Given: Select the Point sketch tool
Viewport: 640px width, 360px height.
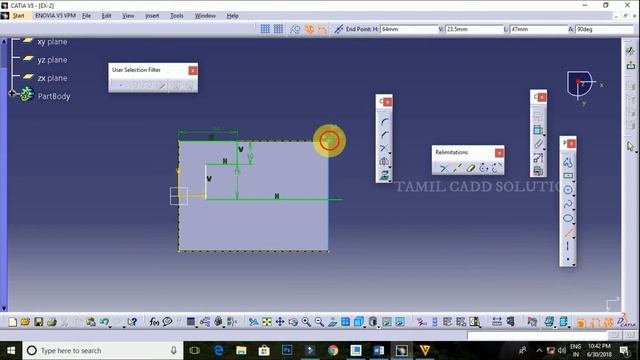Looking at the screenshot, I should click(x=568, y=259).
